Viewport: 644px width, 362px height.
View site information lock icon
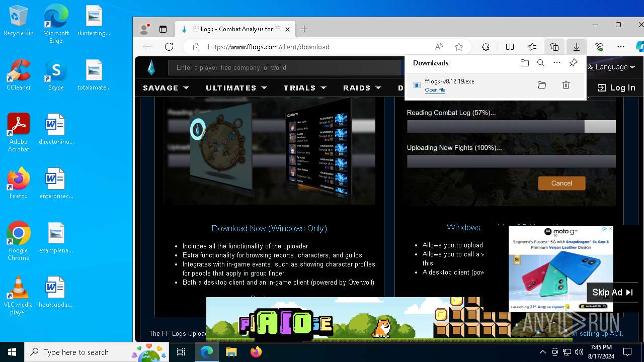point(196,47)
